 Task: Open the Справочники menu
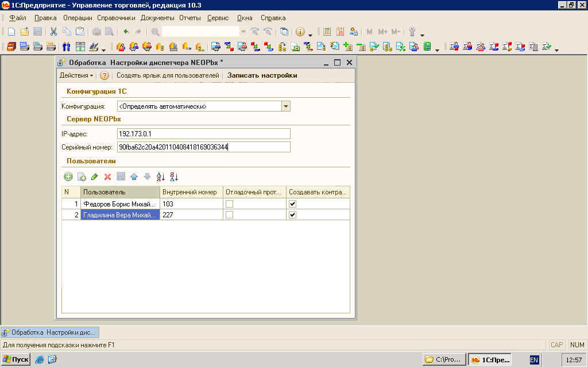click(x=116, y=18)
